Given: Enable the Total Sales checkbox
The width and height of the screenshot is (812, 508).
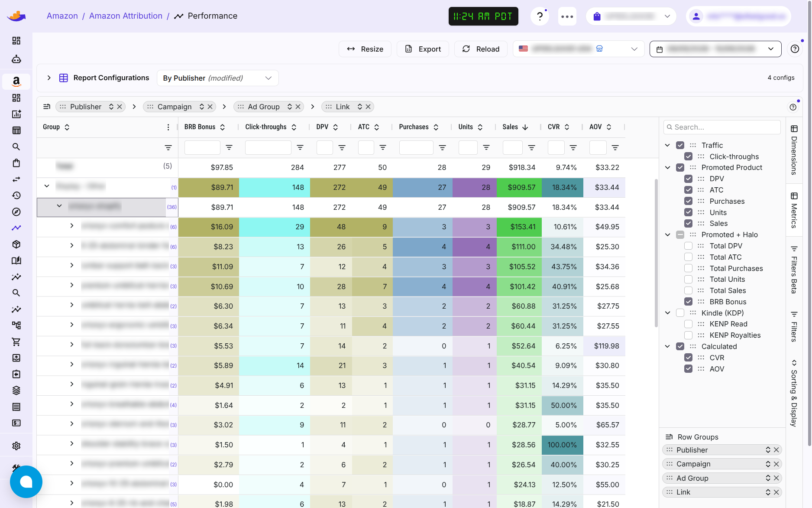Looking at the screenshot, I should coord(688,290).
